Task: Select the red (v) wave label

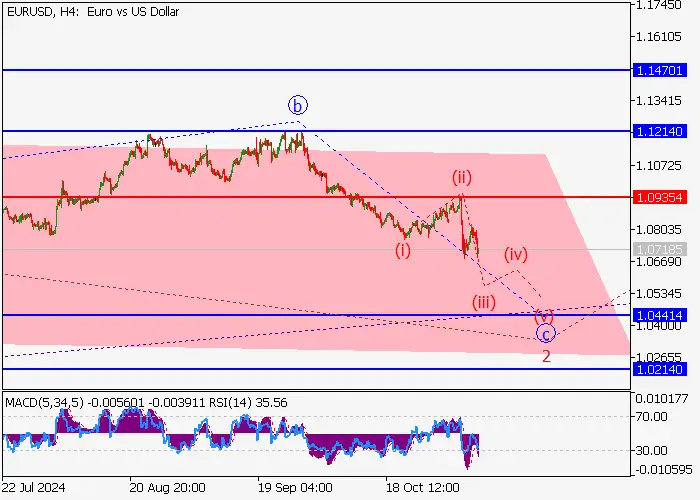Action: pyautogui.click(x=544, y=316)
